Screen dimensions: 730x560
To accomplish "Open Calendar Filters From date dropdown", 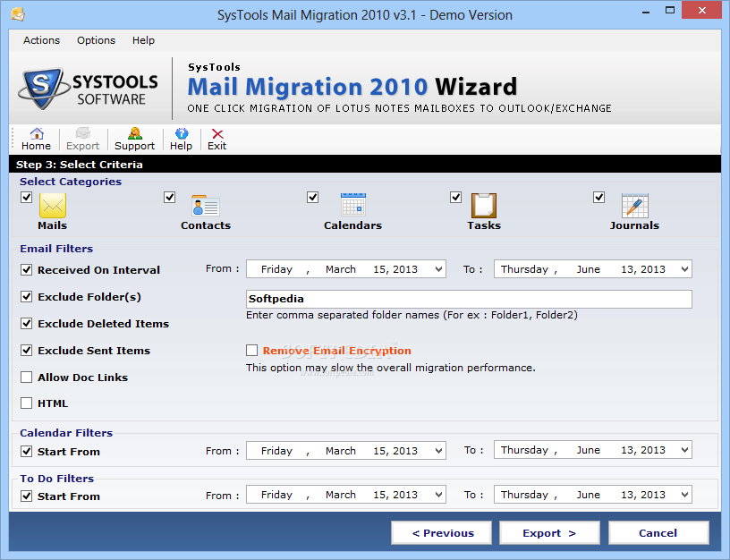I will click(x=438, y=451).
